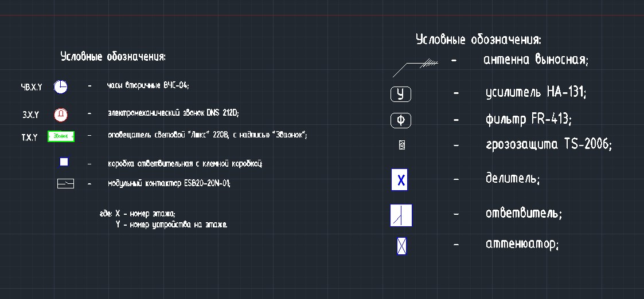Screen dimensions: 644x299
Task: Select the small lightning protection symbol
Action: 402,145
